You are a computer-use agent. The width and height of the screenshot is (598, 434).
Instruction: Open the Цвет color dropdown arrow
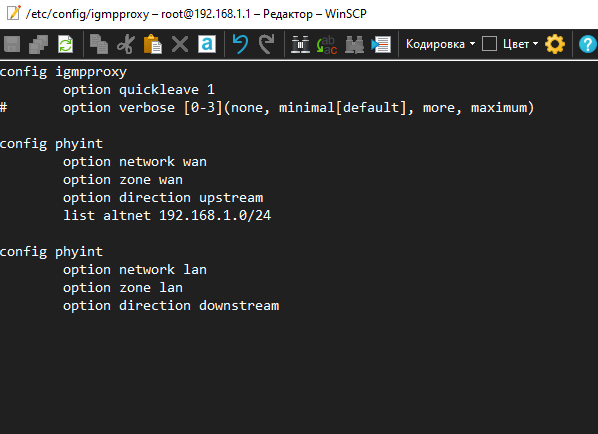(535, 44)
